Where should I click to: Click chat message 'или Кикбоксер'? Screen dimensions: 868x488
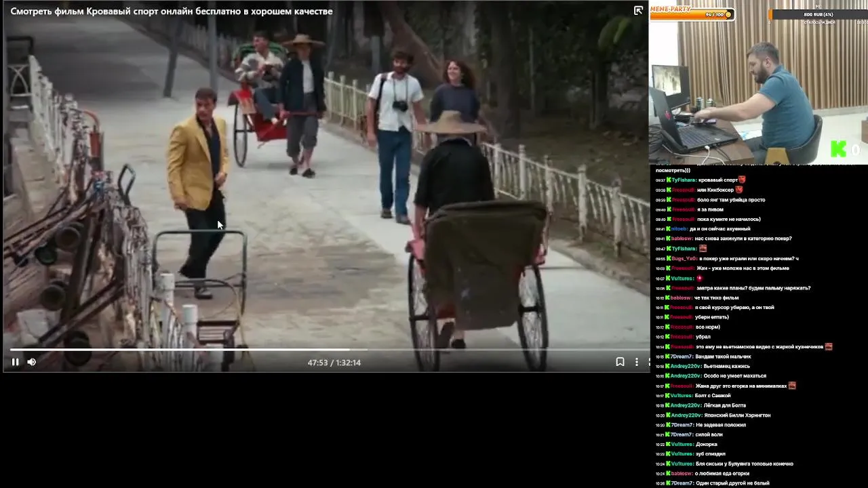[715, 190]
